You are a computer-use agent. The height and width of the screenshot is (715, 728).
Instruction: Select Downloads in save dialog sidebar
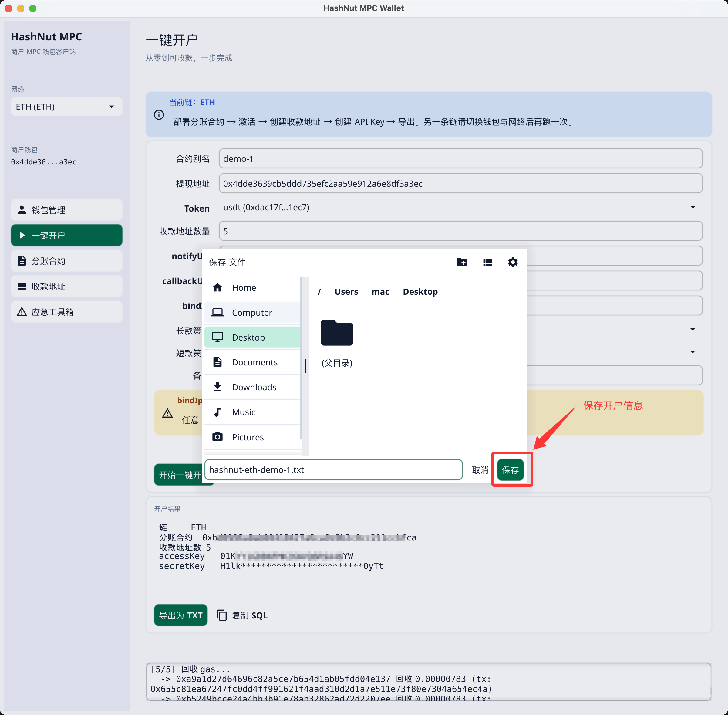tap(252, 387)
